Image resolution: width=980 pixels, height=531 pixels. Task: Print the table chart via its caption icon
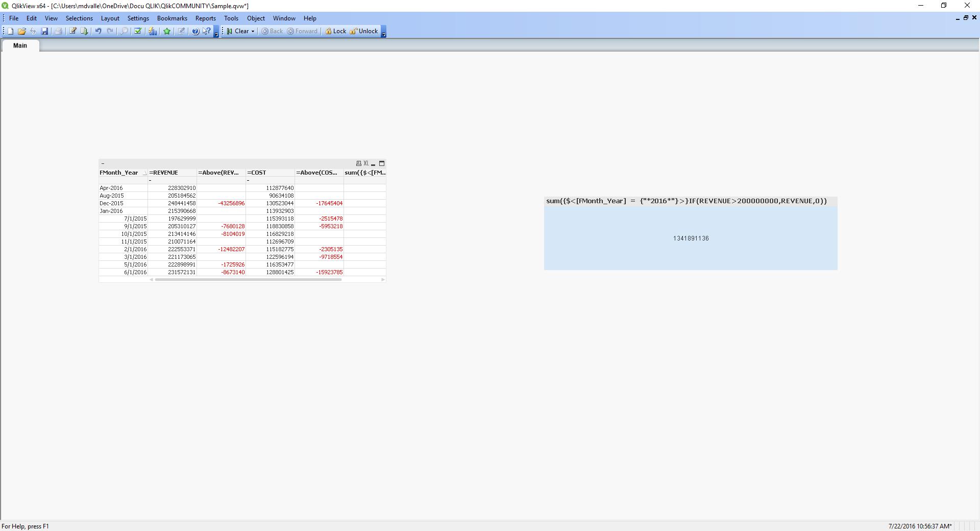tap(358, 163)
